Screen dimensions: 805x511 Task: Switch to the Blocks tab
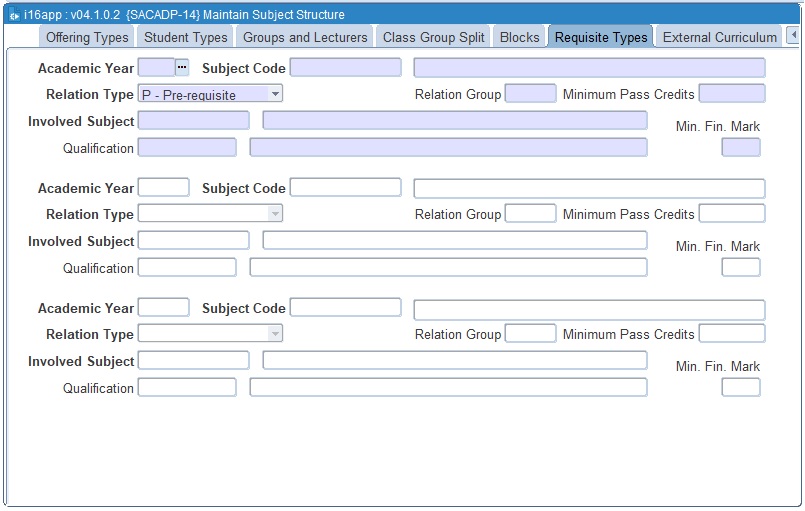coord(520,37)
